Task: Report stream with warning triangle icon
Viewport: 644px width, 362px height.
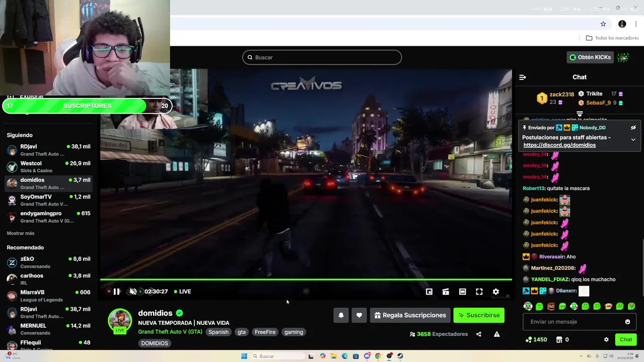Action: coord(497,334)
